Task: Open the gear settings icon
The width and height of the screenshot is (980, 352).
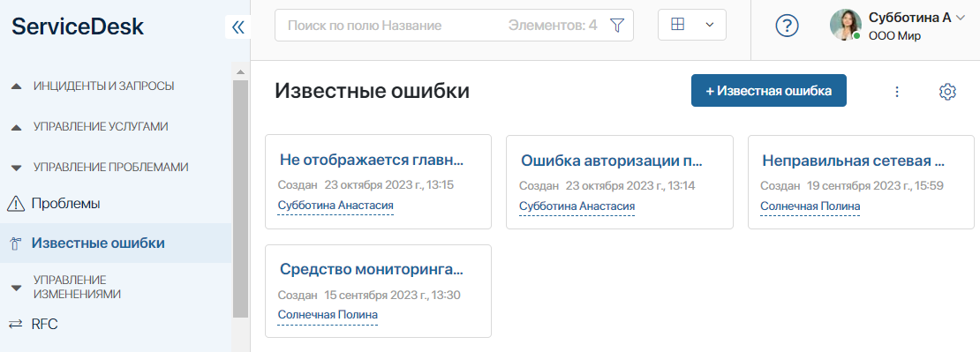Action: (947, 91)
